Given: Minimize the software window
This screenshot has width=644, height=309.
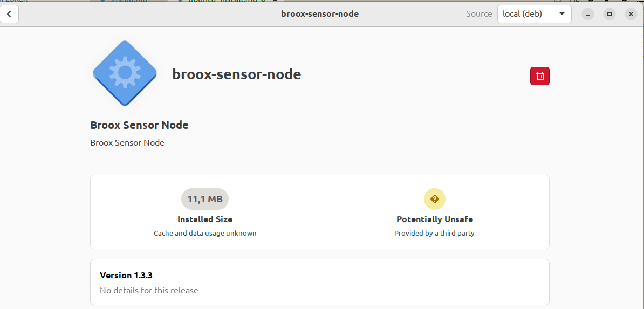Looking at the screenshot, I should 588,14.
